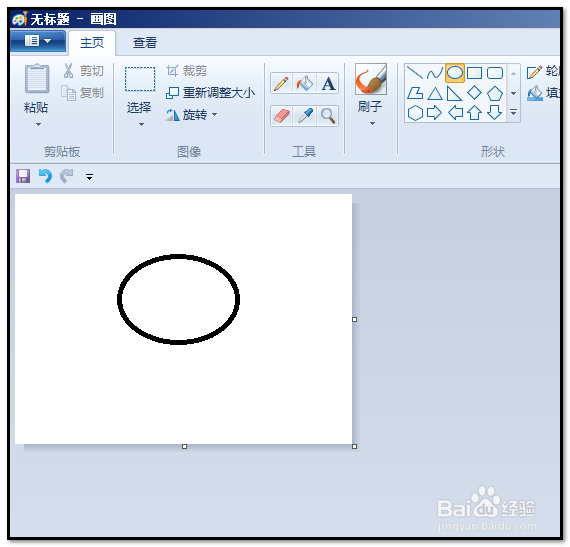Choose the Hexagon shape
The width and height of the screenshot is (570, 547).
coord(415,113)
